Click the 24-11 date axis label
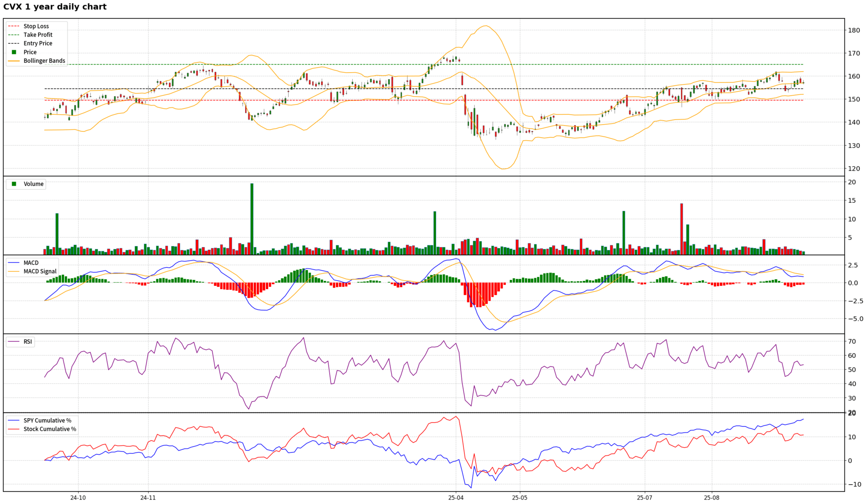This screenshot has width=867, height=504. [x=148, y=498]
